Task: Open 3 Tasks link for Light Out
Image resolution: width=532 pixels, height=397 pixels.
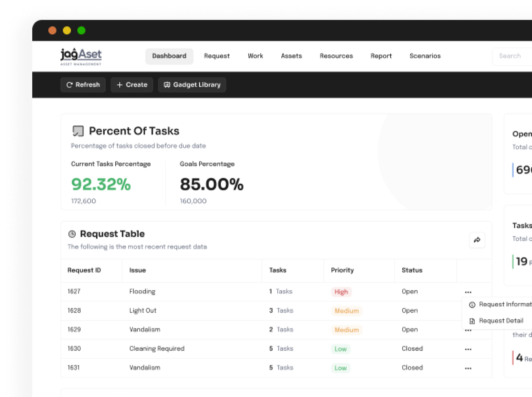Action: [x=281, y=310]
